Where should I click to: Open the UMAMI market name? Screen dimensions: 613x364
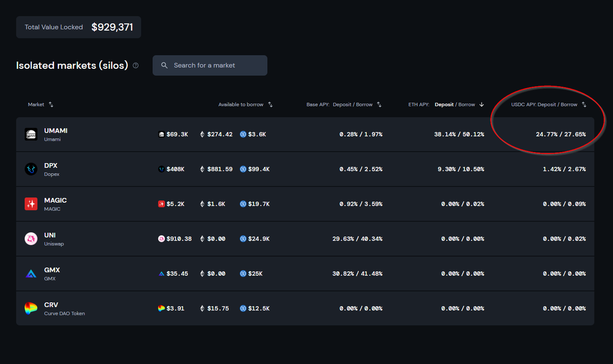point(56,131)
